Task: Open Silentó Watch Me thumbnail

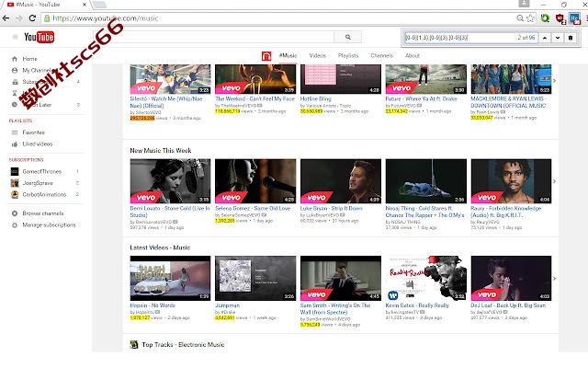Action: [170, 79]
